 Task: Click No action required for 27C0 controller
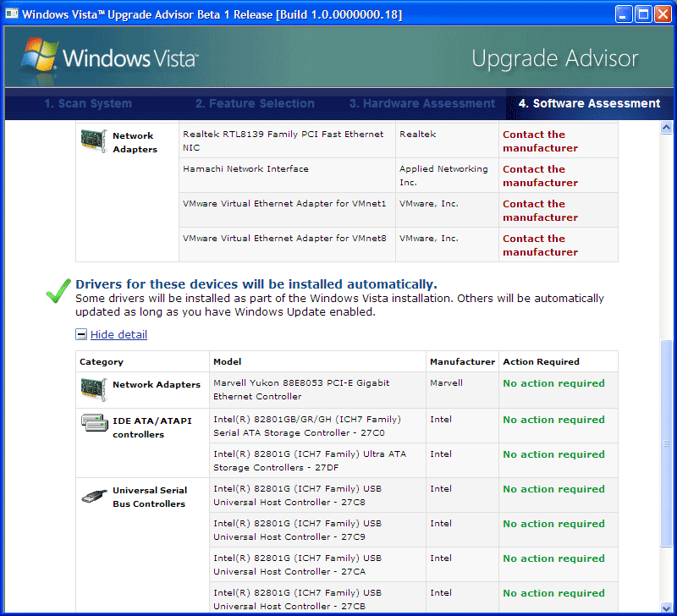553,420
